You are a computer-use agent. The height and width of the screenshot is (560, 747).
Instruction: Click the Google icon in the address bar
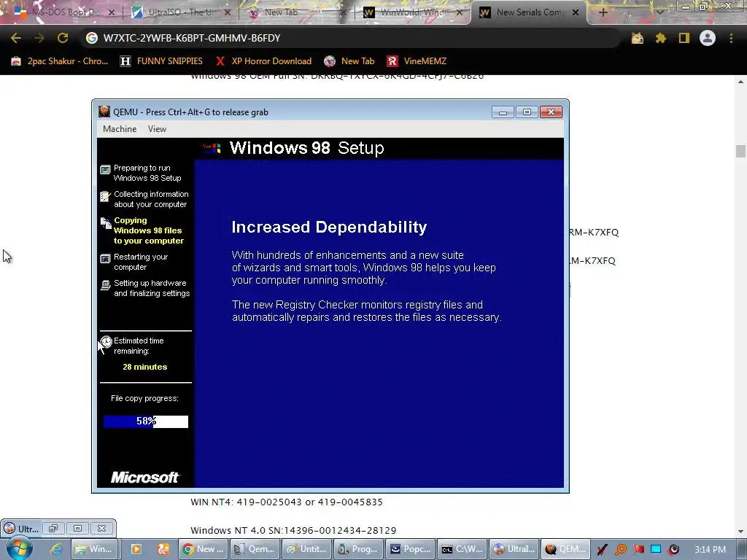[x=91, y=38]
